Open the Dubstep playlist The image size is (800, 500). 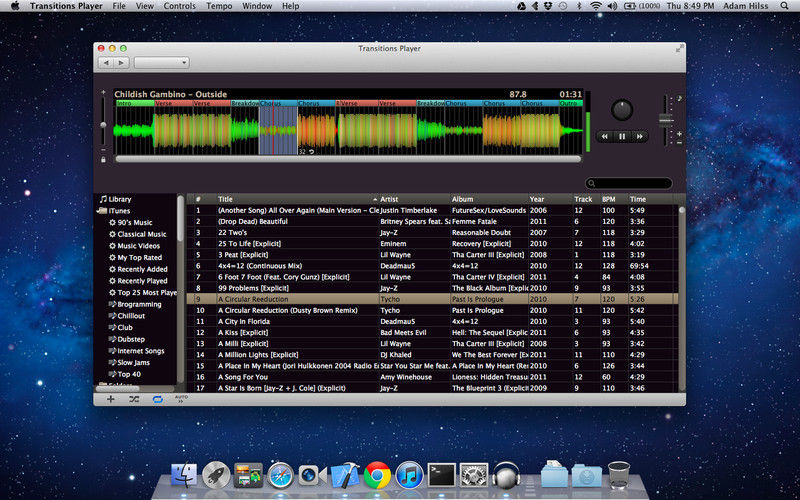click(127, 339)
